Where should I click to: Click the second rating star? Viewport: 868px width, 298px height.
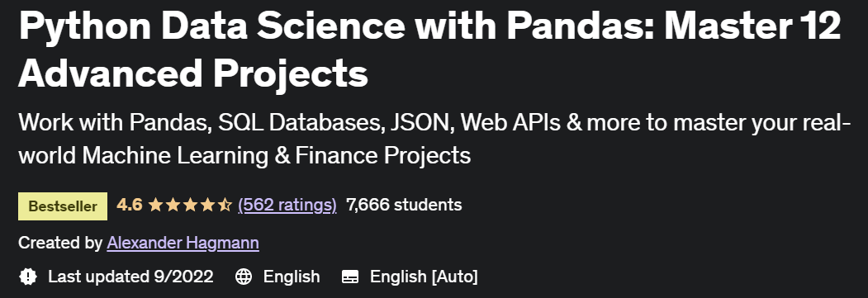(173, 205)
